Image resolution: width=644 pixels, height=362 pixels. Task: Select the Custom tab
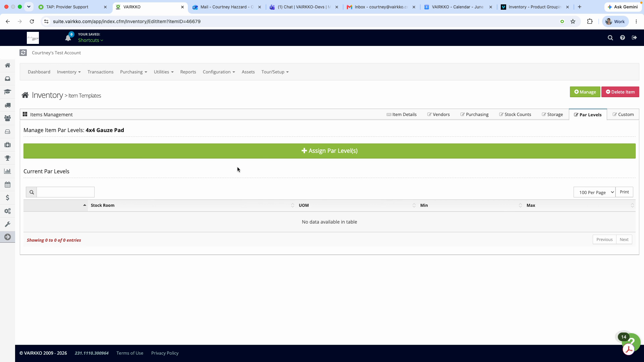[x=623, y=115]
